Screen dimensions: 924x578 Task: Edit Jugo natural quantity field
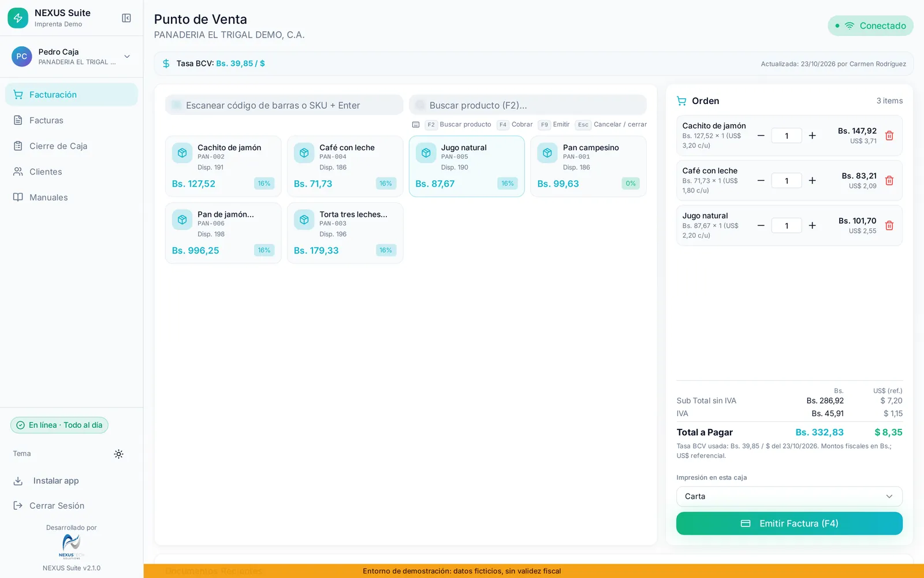click(x=787, y=225)
